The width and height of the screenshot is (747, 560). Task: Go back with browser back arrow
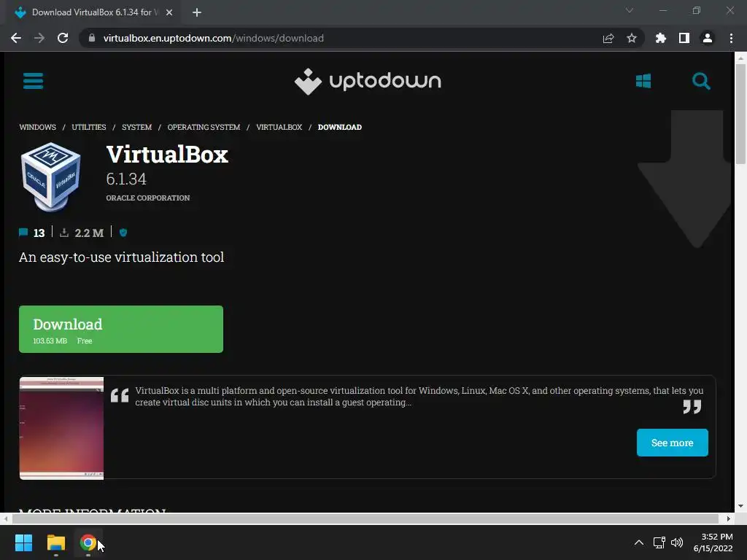coord(16,38)
